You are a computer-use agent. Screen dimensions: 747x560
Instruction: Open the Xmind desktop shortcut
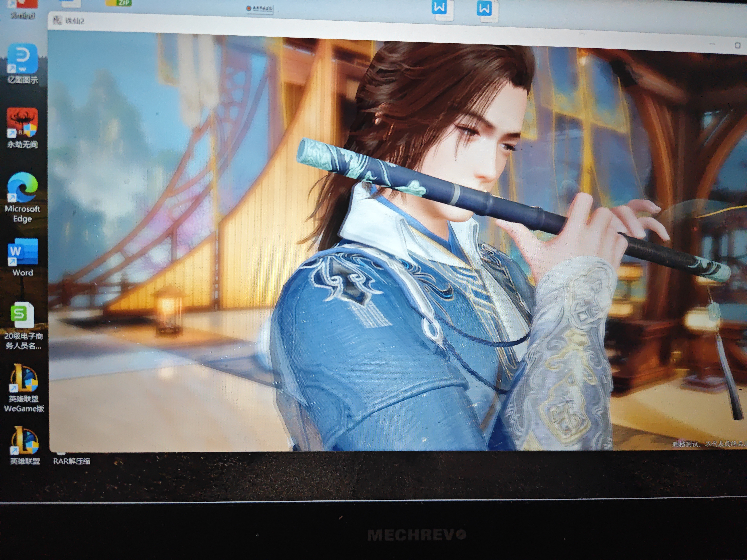(x=23, y=9)
